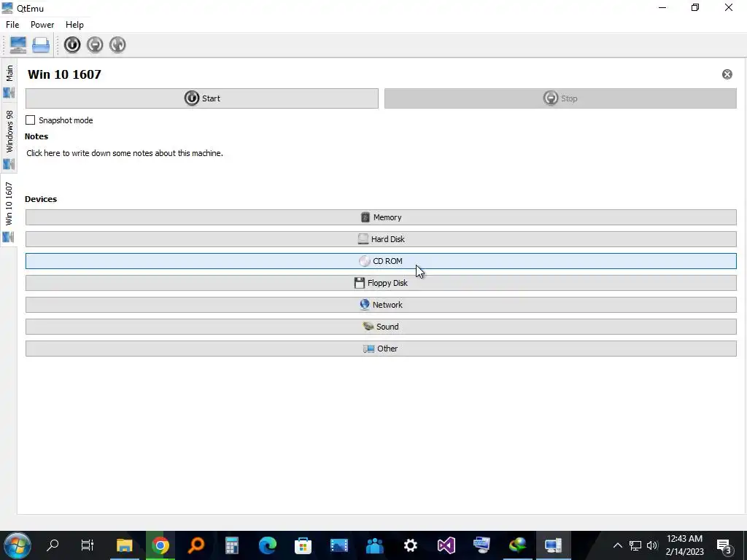Launch Microsoft Edge from the taskbar
The width and height of the screenshot is (747, 560).
pyautogui.click(x=267, y=545)
